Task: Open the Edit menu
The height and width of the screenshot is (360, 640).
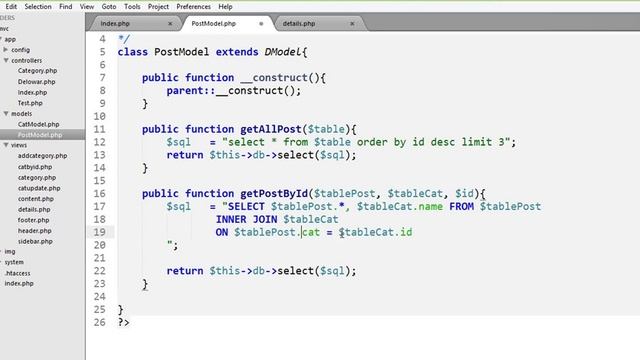Action: tap(11, 7)
